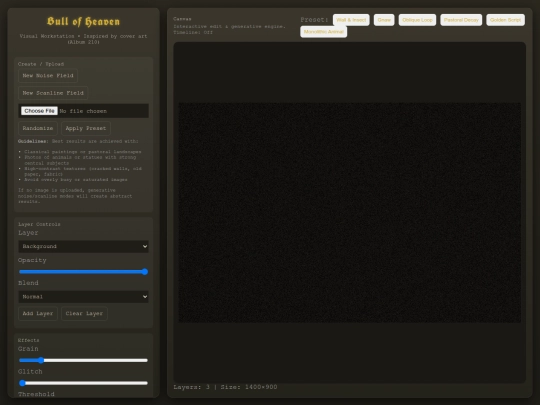This screenshot has height=405, width=540.
Task: Click the 'Guidelines:' label text
Action: [x=33, y=141]
